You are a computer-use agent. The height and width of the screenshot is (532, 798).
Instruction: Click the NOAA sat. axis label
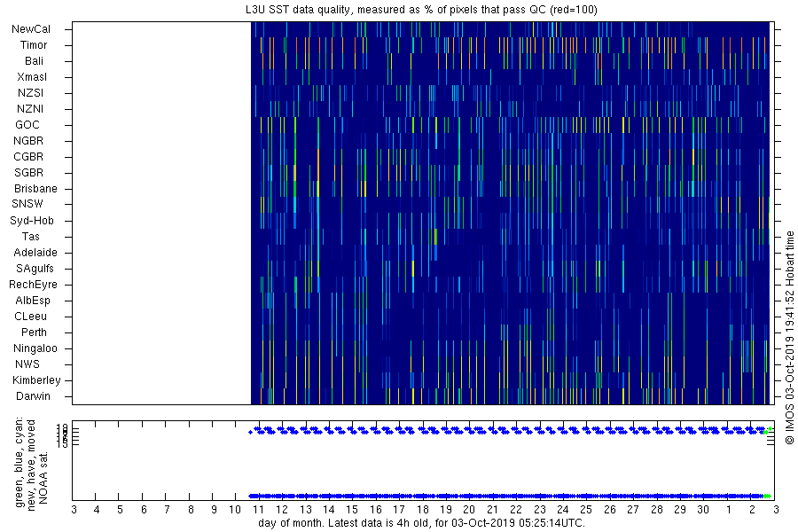coord(43,477)
